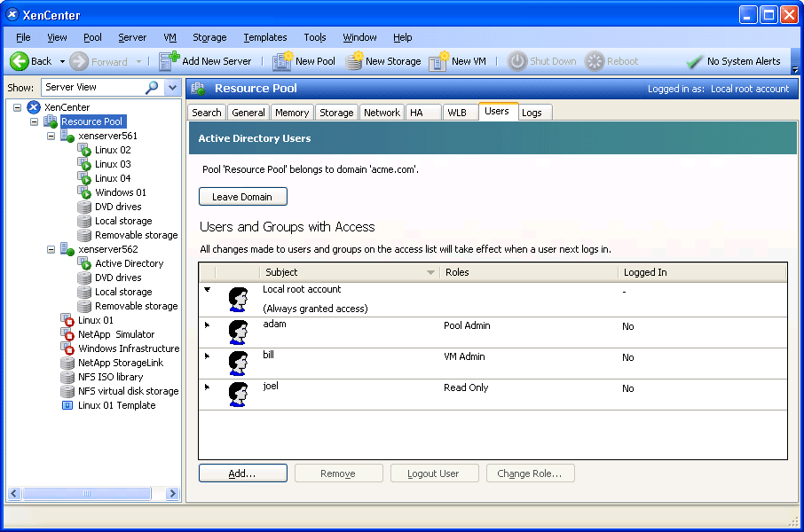Screen dimensions: 804x532
Task: Click the Leave Domain button
Action: click(x=243, y=197)
